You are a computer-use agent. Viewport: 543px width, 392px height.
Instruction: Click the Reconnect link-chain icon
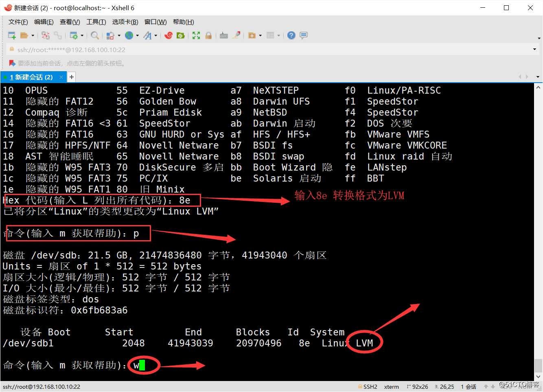point(58,35)
